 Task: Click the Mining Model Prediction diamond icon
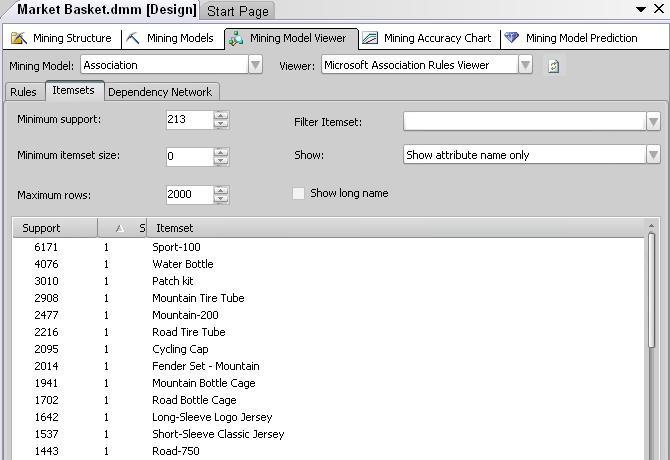(511, 38)
